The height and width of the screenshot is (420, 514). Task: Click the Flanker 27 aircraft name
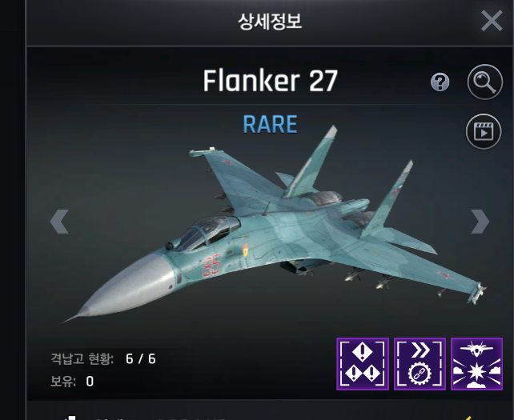pos(270,81)
